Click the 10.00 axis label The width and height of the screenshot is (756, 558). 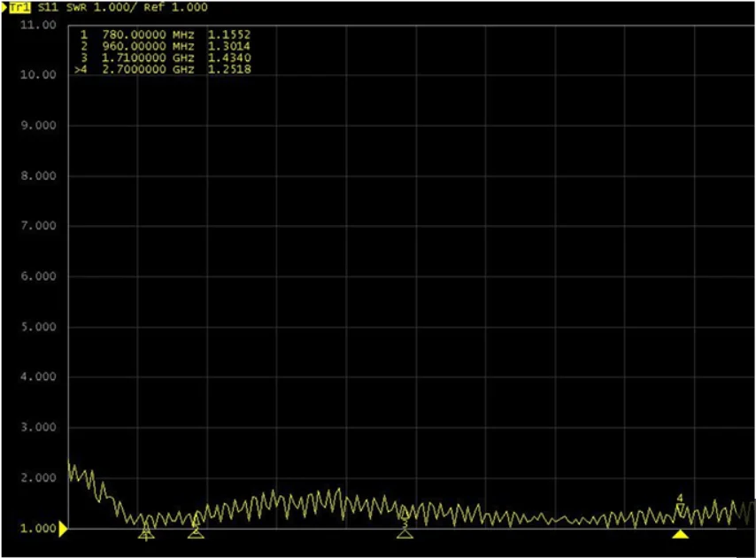pos(38,74)
